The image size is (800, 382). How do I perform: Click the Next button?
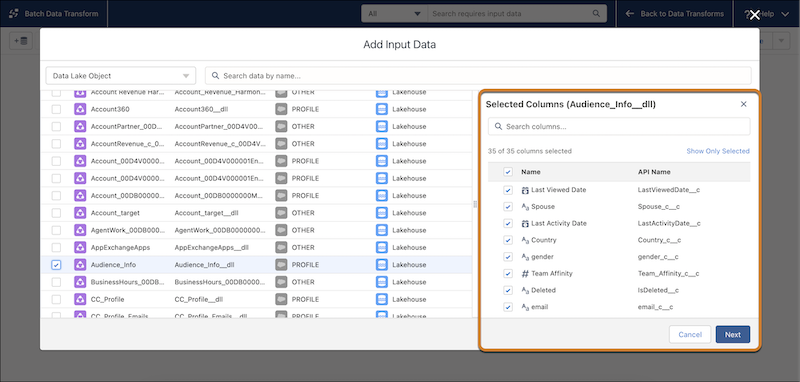(733, 335)
